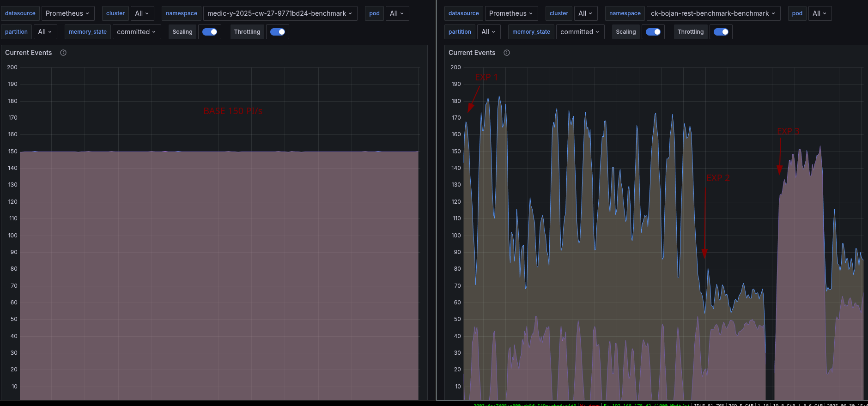The width and height of the screenshot is (868, 406).
Task: Click 100 y-axis label in right chart
Action: tap(456, 236)
